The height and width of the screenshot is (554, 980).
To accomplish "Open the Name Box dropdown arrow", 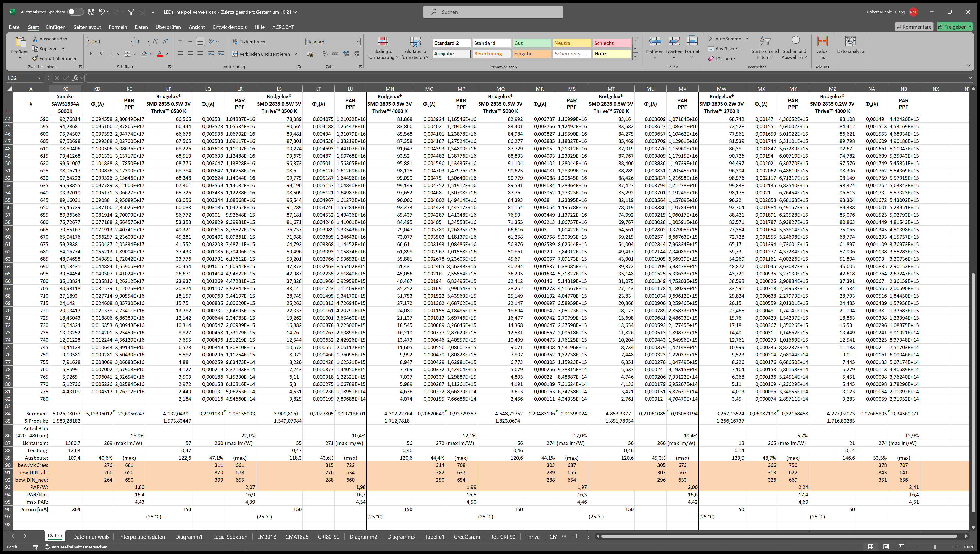I will pyautogui.click(x=40, y=78).
